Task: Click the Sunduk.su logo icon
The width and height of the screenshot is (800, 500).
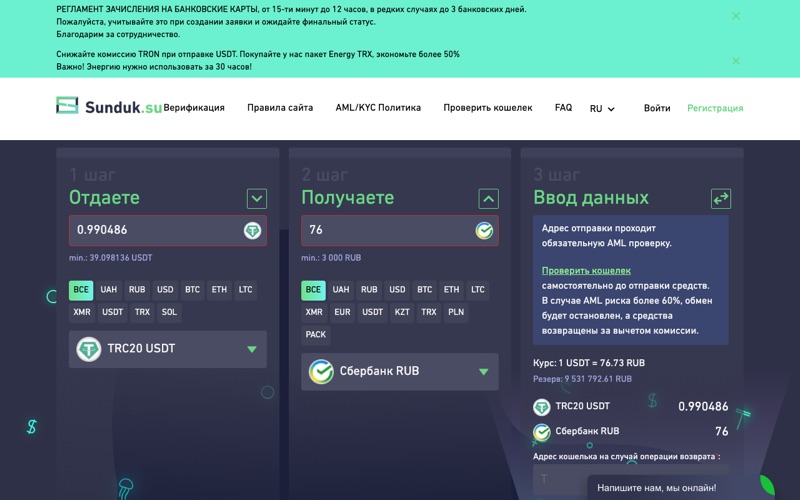Action: 67,105
